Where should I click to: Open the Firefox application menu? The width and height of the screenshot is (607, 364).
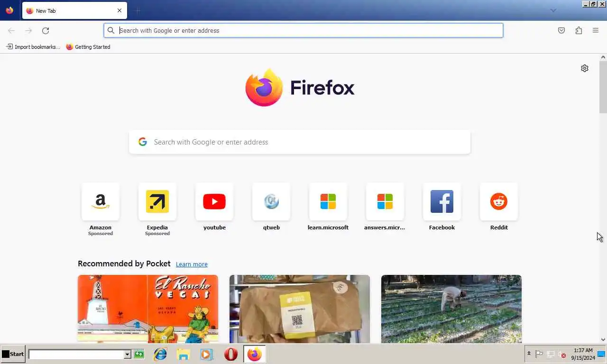click(596, 30)
